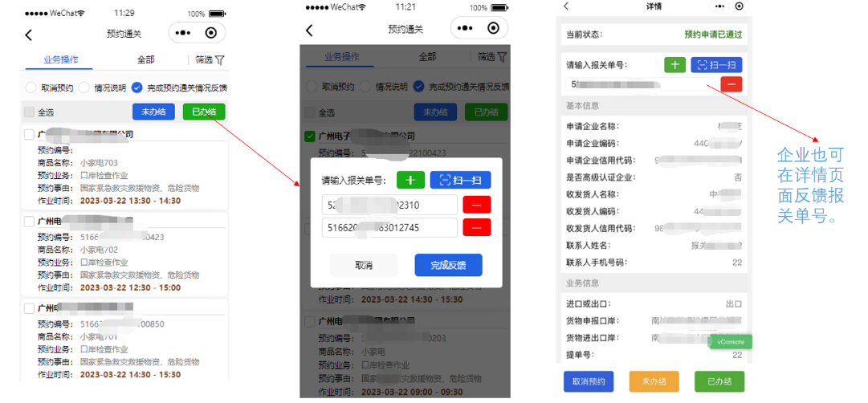Open mini-program menu dots on left screen
868x403 pixels.
point(183,33)
